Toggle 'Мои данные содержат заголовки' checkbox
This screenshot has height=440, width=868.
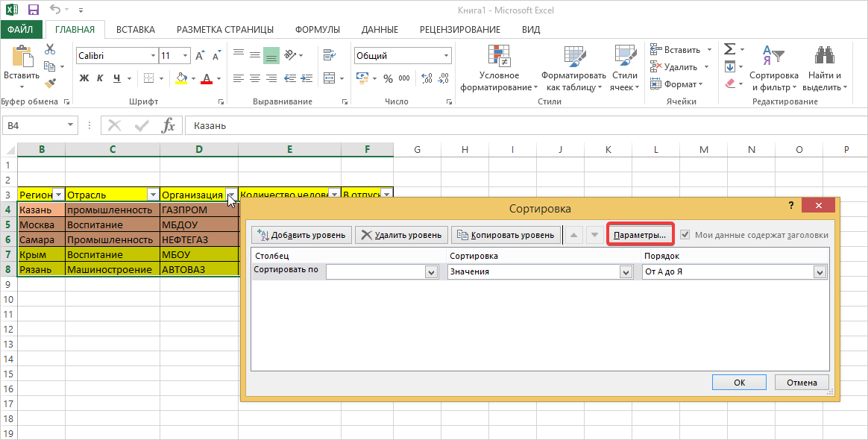coord(685,235)
